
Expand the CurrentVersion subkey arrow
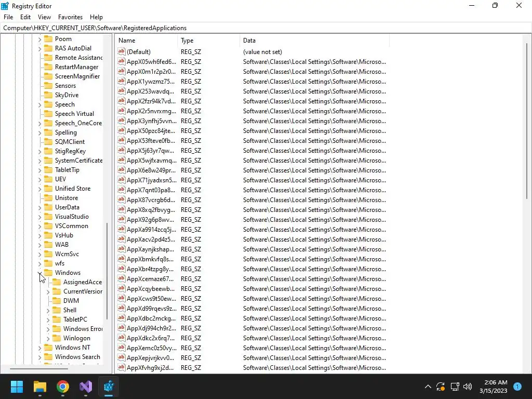point(48,292)
